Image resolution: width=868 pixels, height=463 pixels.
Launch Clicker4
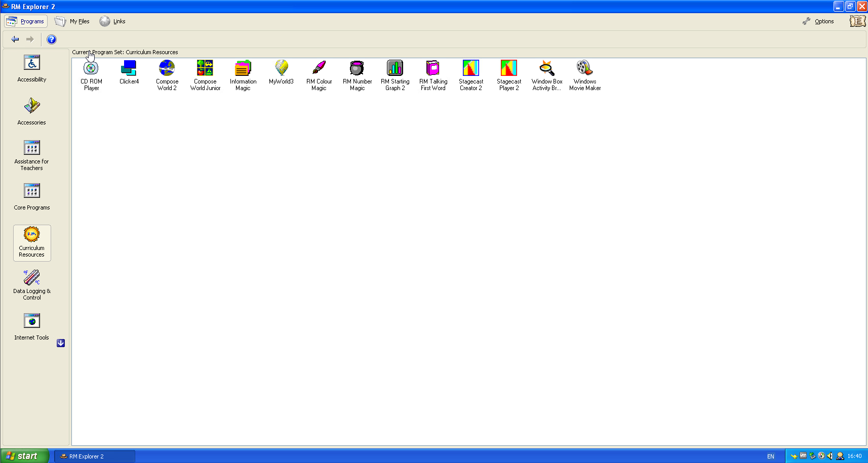pyautogui.click(x=129, y=72)
